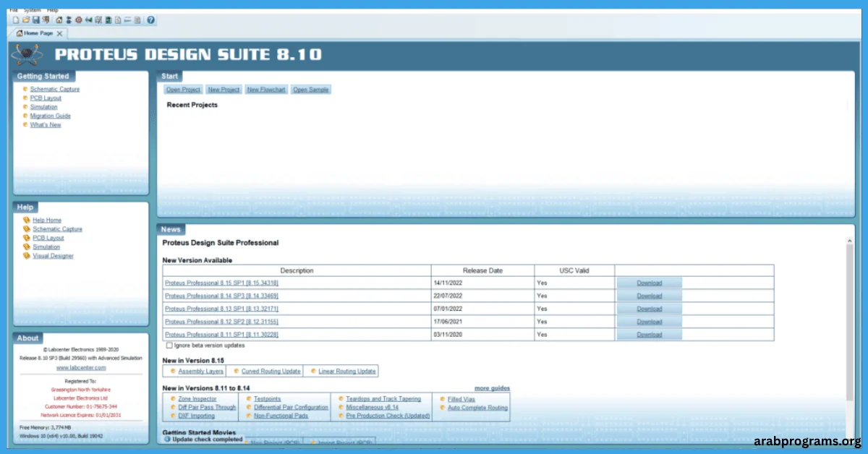
Task: Tick Ignore beta version updates checkbox
Action: 169,346
